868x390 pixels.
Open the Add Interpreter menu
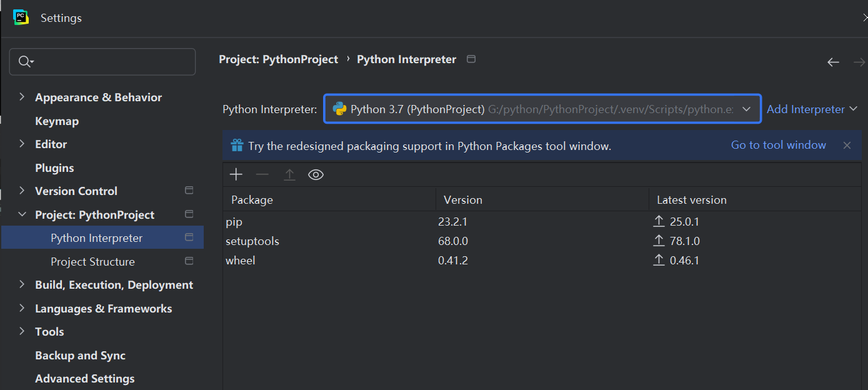811,109
